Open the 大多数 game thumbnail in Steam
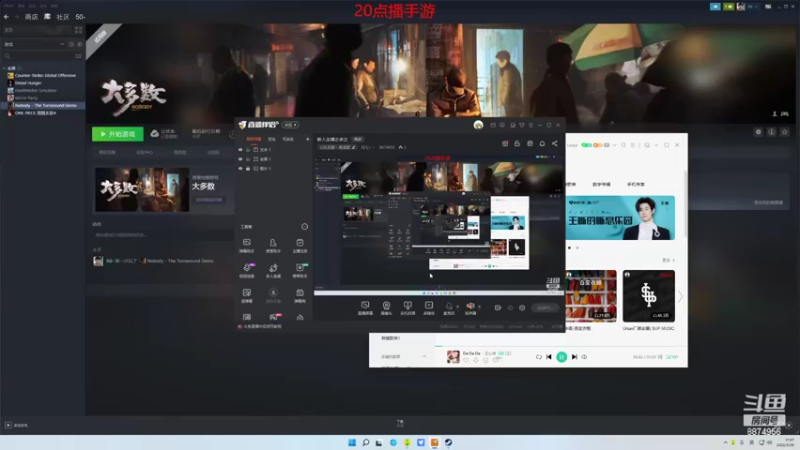 [142, 189]
